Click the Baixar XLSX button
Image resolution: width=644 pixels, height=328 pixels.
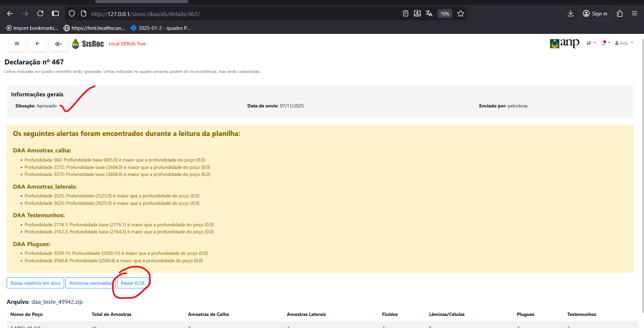(x=133, y=283)
